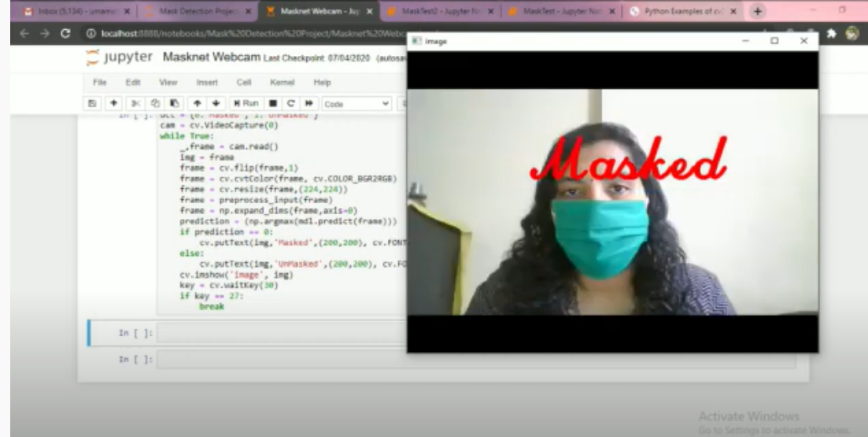Minimize the image window
This screenshot has width=868, height=437.
point(746,41)
